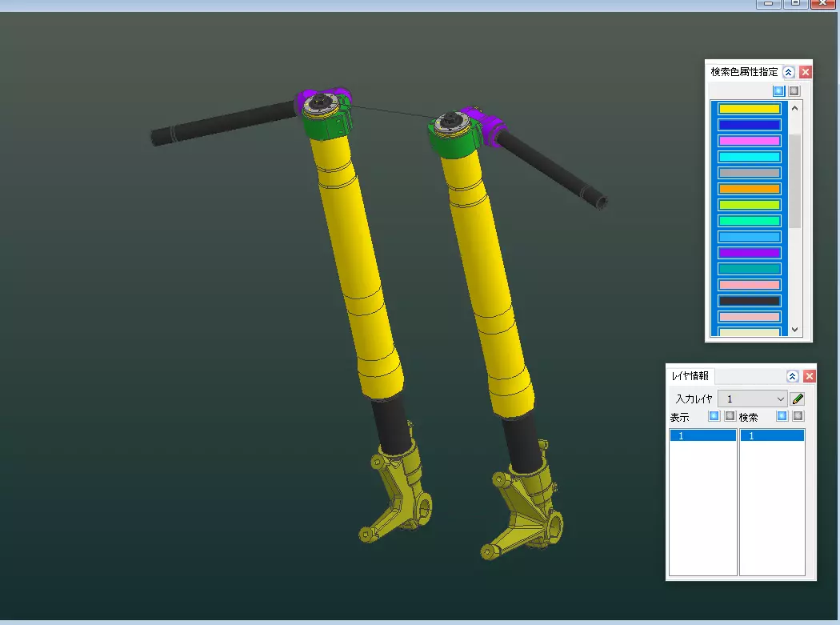The width and height of the screenshot is (840, 625).
Task: Pick the cream search color swatch
Action: (x=749, y=332)
